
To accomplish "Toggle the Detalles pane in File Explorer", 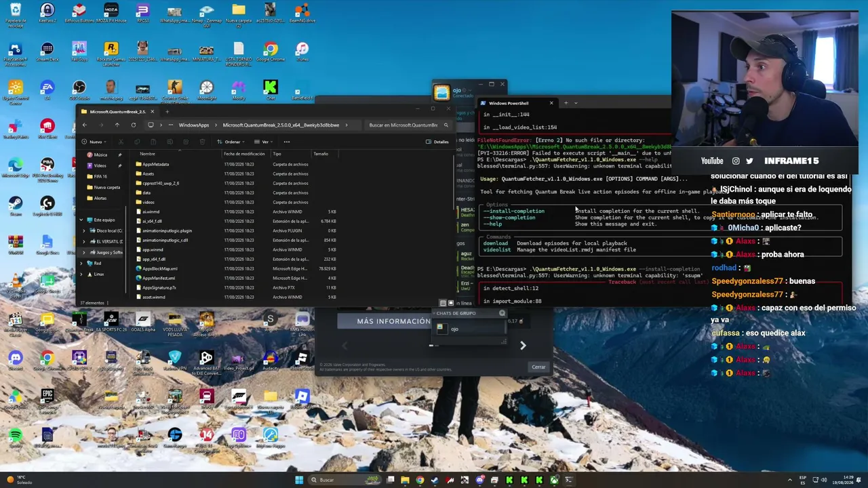I will [x=437, y=142].
